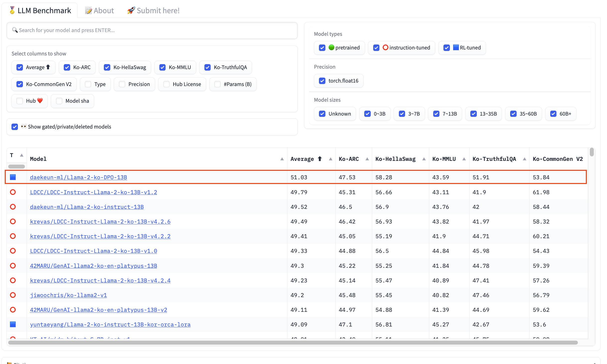Click blue RL-tuned square icon in first row
Image resolution: width=607 pixels, height=364 pixels.
tap(13, 177)
